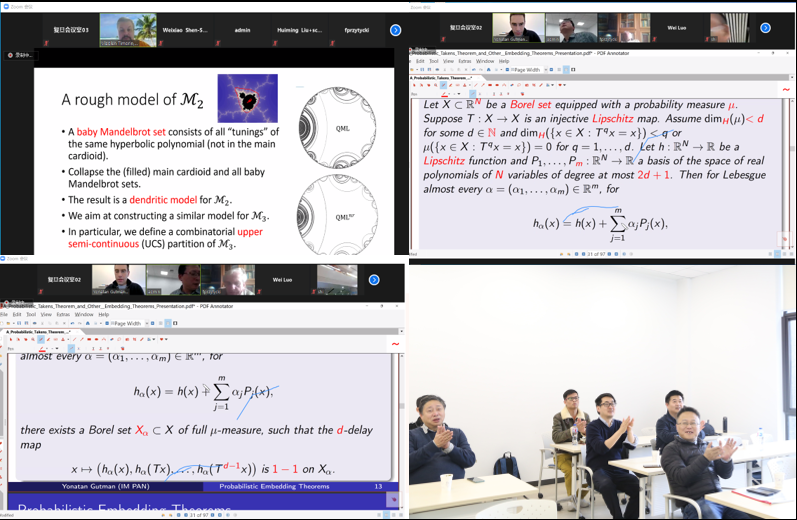
Task: Pick Rectangle tool in bottom-left PDF Annotator
Action: (89, 339)
